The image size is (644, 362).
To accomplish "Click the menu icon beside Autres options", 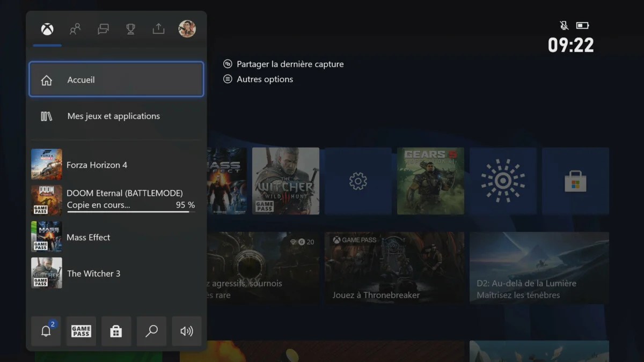I will [x=228, y=79].
